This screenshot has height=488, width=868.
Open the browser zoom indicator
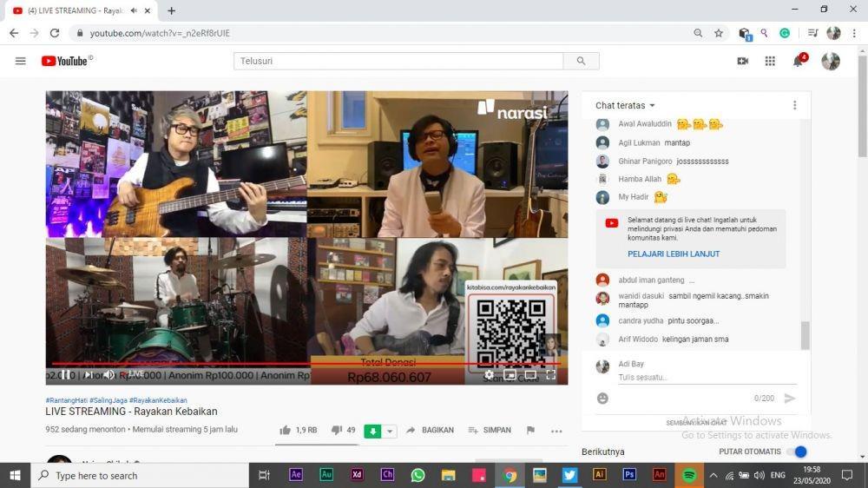tap(698, 33)
